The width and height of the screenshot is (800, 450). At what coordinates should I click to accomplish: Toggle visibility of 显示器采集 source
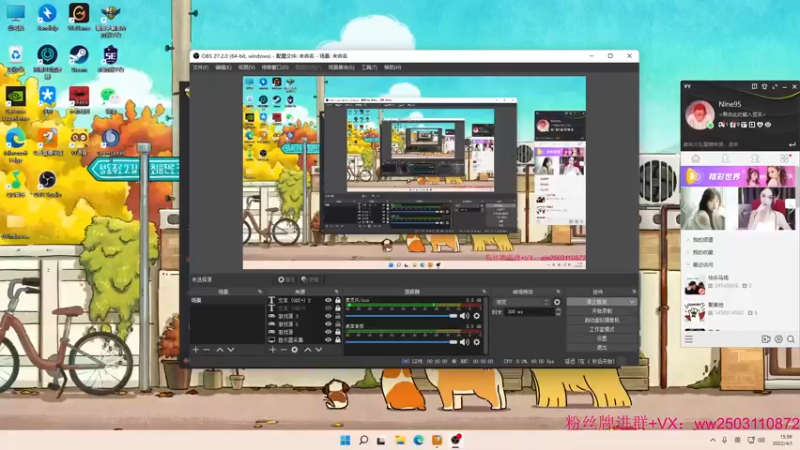coord(328,339)
